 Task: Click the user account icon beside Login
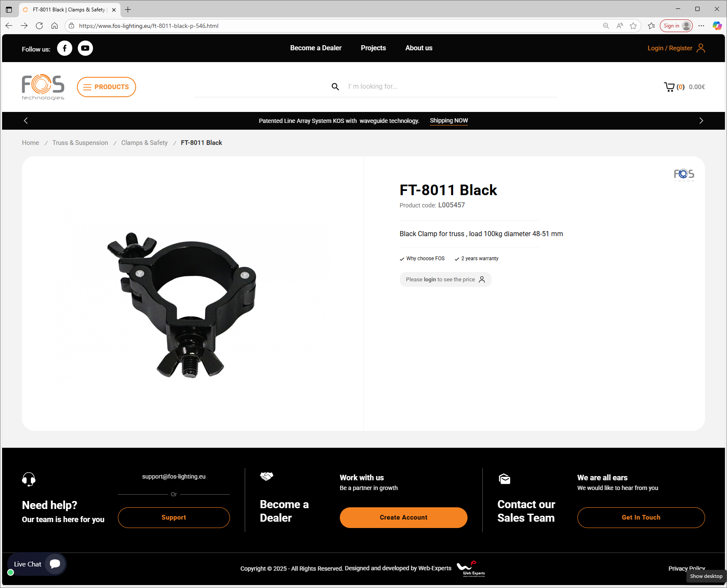point(701,48)
